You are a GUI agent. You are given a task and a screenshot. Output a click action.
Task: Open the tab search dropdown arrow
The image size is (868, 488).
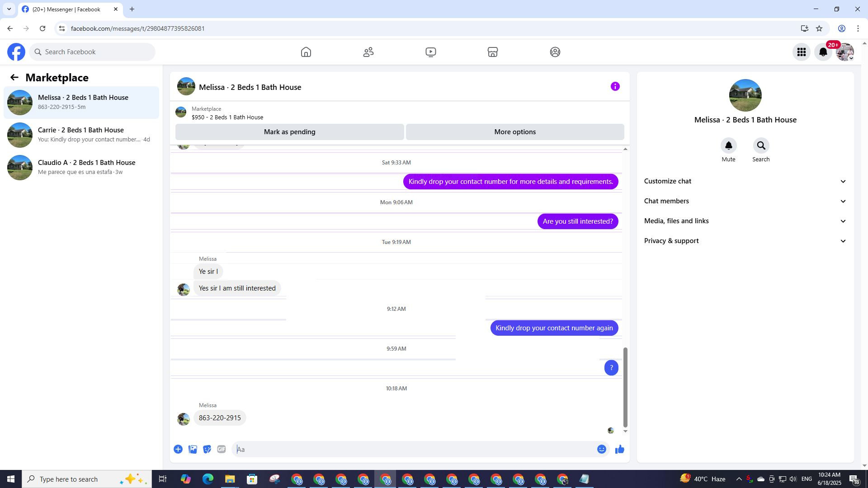click(9, 9)
